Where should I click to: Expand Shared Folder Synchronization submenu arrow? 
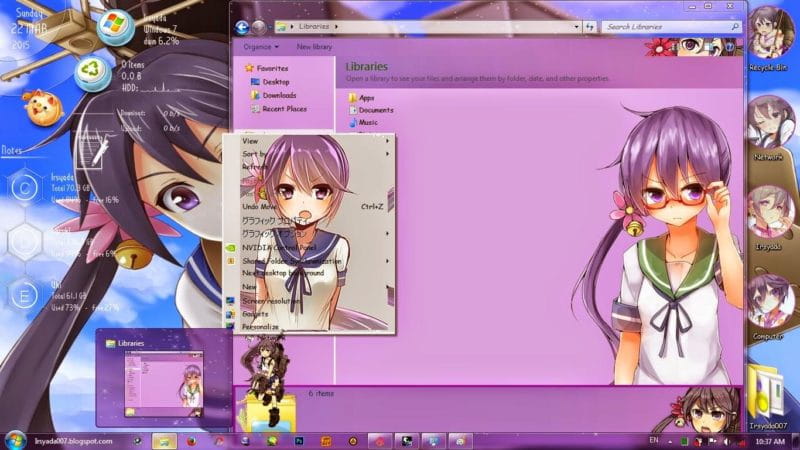point(388,261)
